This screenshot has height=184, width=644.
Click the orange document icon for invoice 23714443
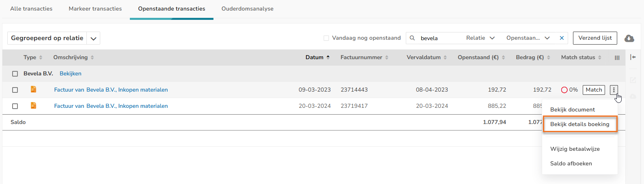coord(34,89)
